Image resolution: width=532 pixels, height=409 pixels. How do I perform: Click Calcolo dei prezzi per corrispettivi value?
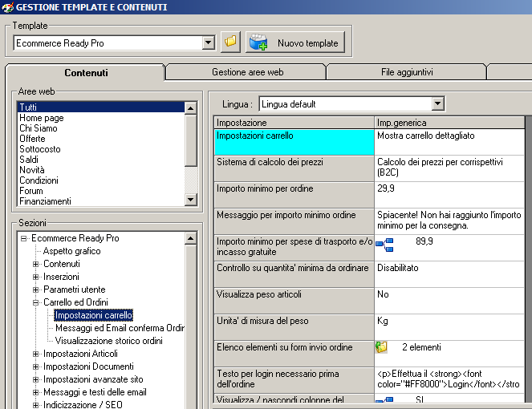click(449, 168)
